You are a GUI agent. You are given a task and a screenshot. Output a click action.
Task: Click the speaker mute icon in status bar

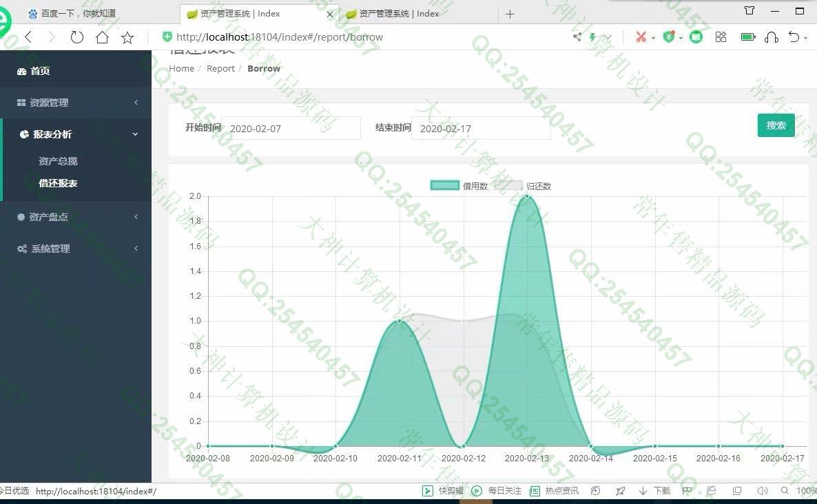(763, 490)
